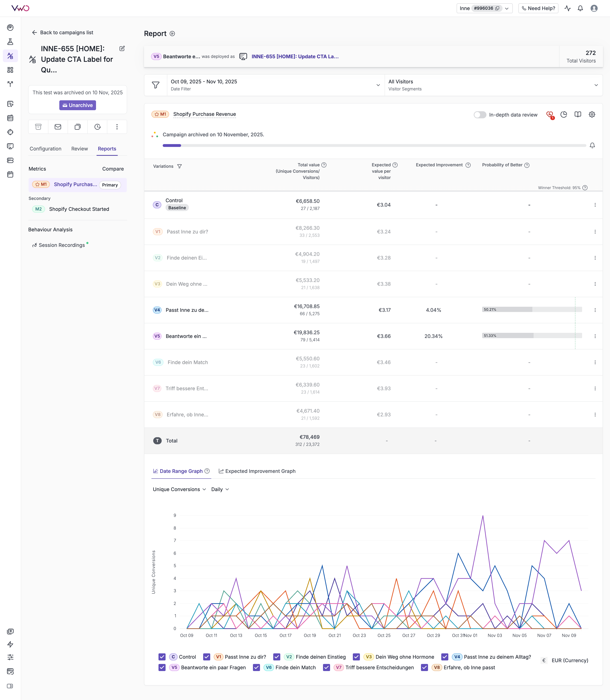The image size is (610, 700).
Task: Click the campaign history clock icon
Action: [97, 127]
